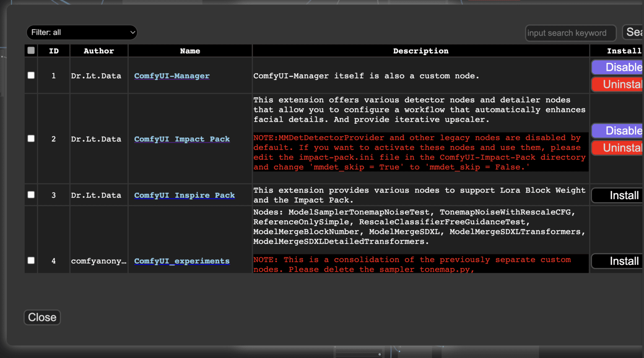
Task: Install the ComfyUI_experiments pack
Action: click(x=624, y=261)
